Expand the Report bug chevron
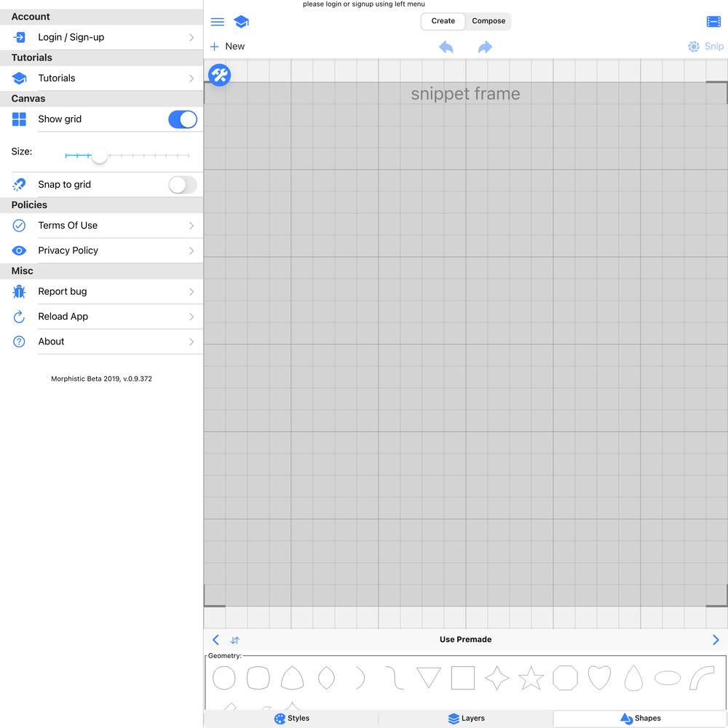Viewport: 728px width, 728px height. [x=191, y=292]
